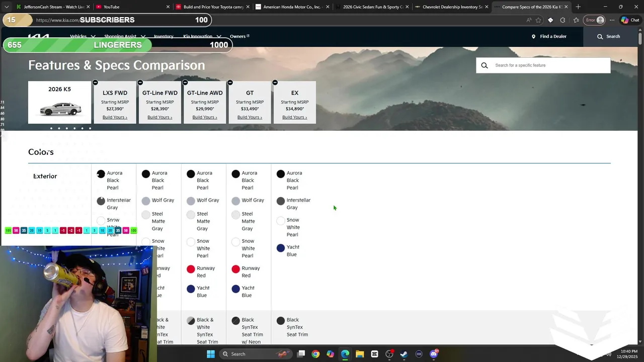Click Build Yours under GT-Line AWD
Screen dimensions: 644x362
(x=205, y=117)
